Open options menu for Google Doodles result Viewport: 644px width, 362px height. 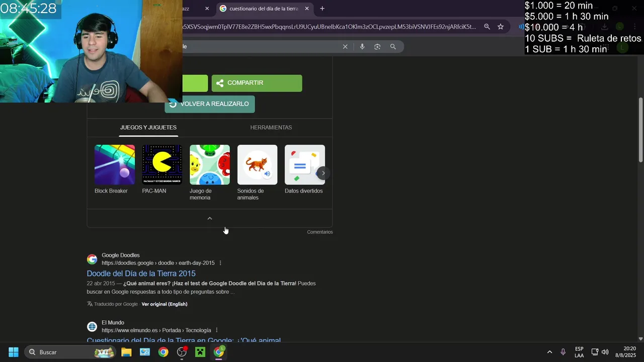point(220,263)
